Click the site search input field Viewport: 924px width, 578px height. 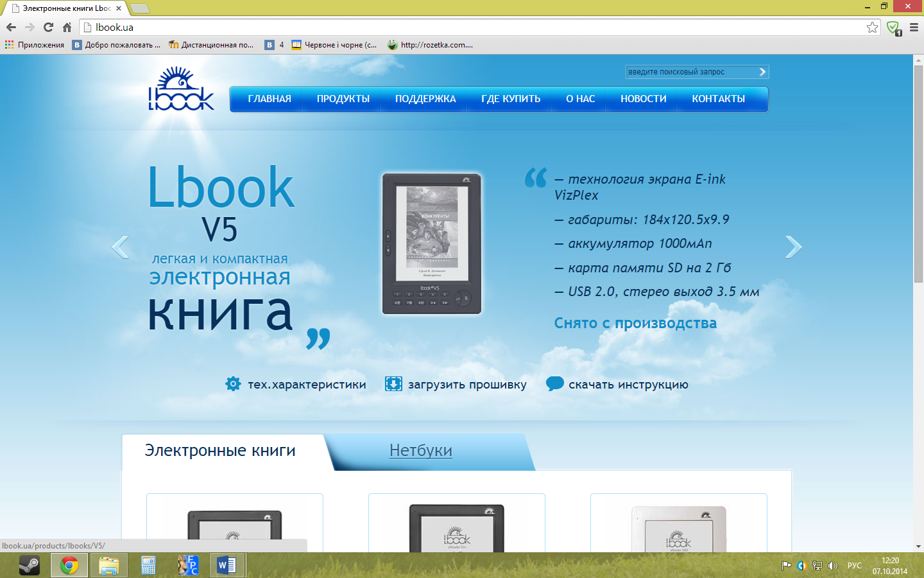pos(691,72)
